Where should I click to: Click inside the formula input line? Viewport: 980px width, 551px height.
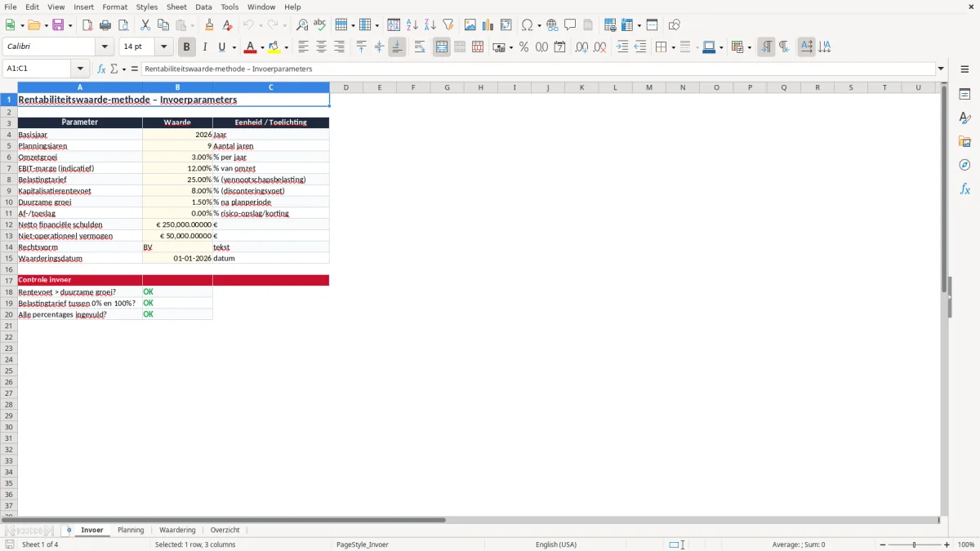tap(537, 69)
